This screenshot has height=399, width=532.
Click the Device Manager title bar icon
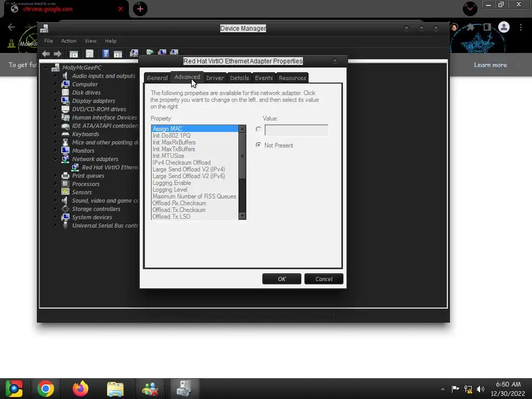point(44,29)
